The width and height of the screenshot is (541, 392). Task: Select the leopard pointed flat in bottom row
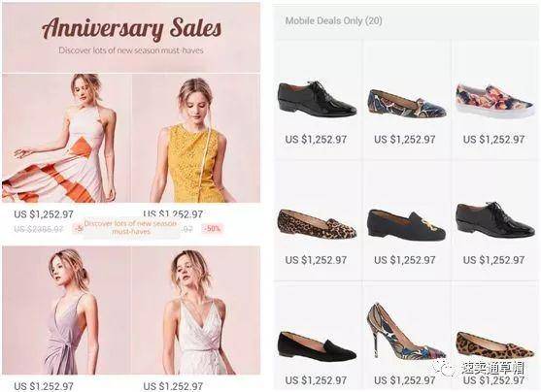[495, 344]
